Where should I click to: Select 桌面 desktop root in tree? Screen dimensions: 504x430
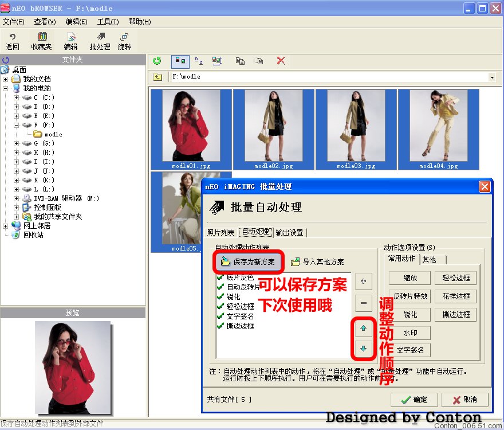[x=14, y=70]
